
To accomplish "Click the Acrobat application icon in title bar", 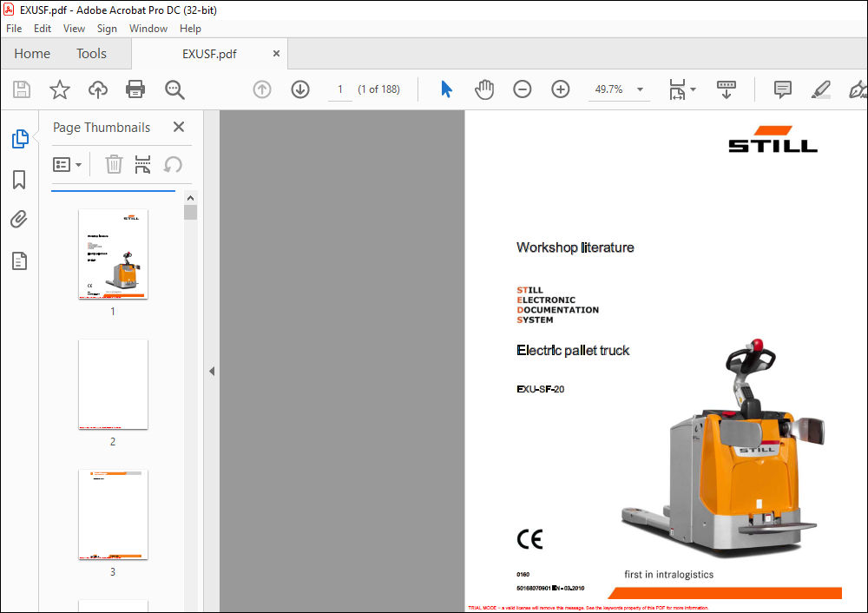I will (x=9, y=10).
